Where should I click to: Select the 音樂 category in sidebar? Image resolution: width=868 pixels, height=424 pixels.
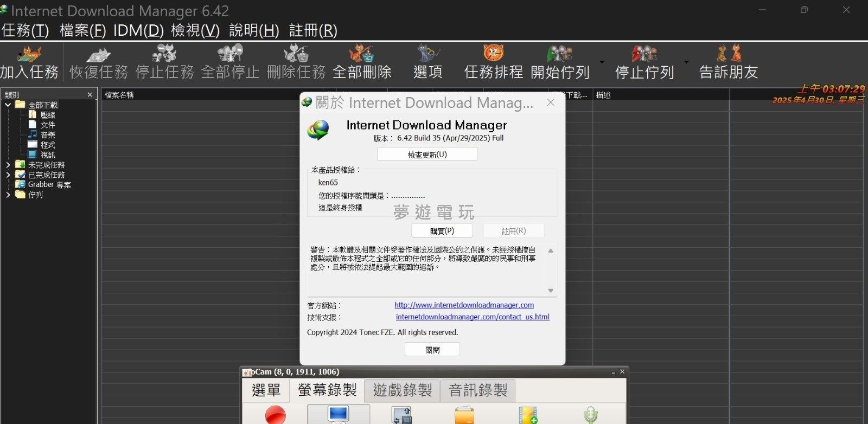[x=48, y=135]
